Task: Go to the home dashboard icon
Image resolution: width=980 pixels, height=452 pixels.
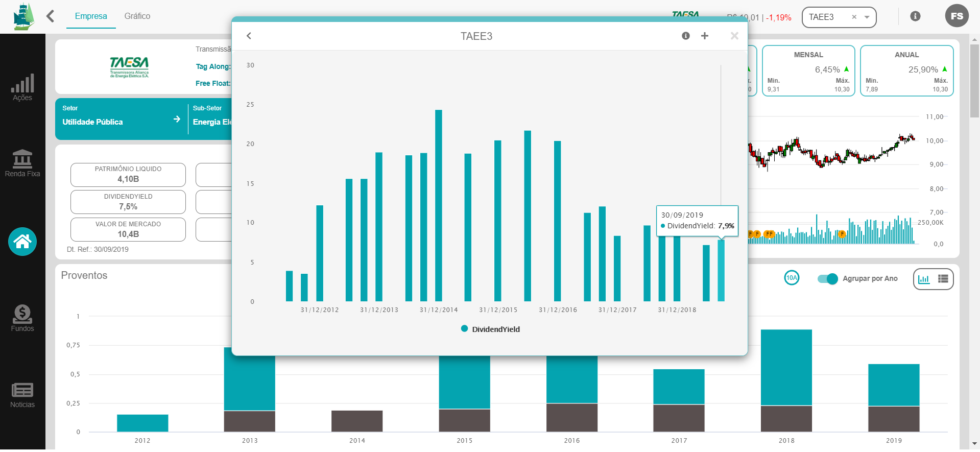Action: (x=22, y=242)
